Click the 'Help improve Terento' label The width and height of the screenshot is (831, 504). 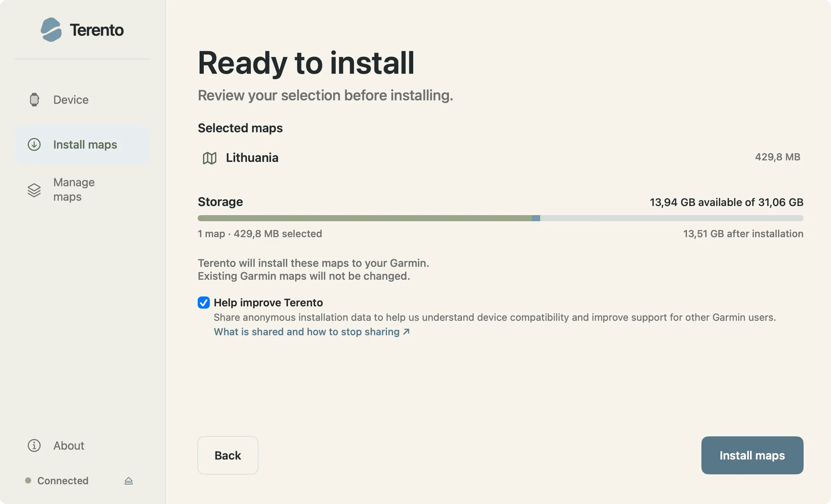tap(268, 303)
